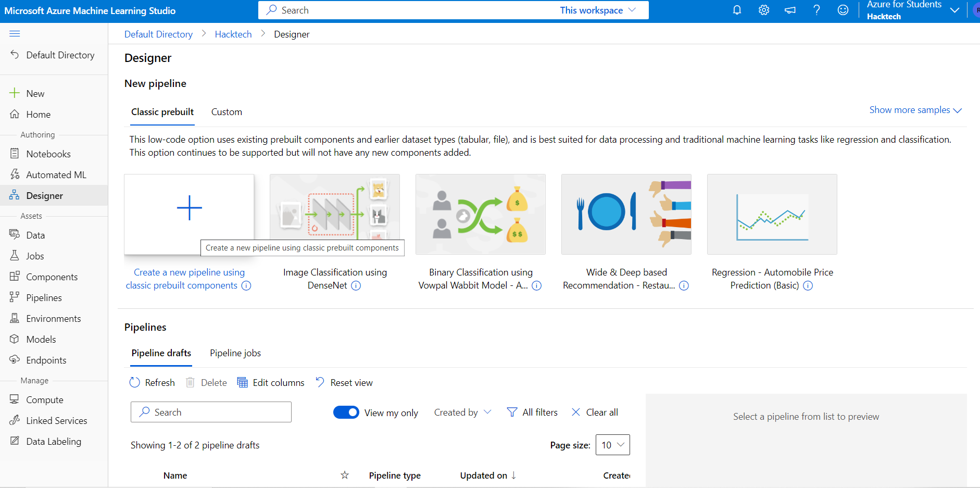Screen dimensions: 980x488
Task: Collapse the hamburger navigation menu
Action: [x=15, y=34]
